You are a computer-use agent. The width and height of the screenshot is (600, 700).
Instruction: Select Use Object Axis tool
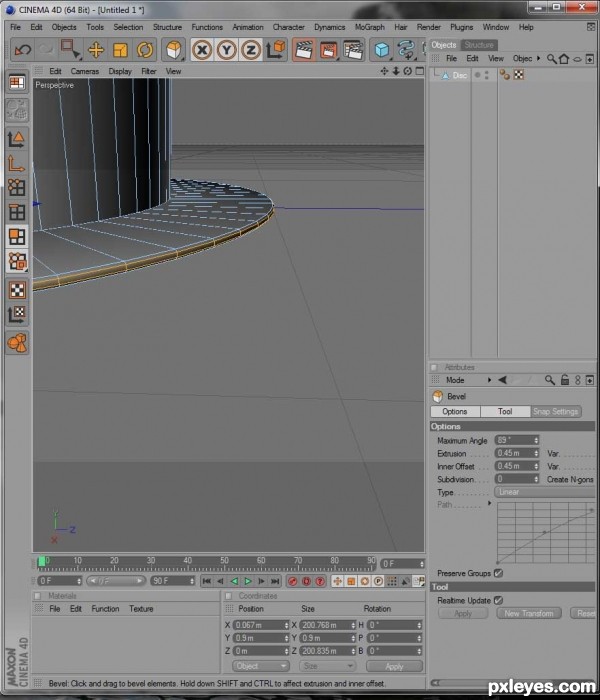(17, 163)
